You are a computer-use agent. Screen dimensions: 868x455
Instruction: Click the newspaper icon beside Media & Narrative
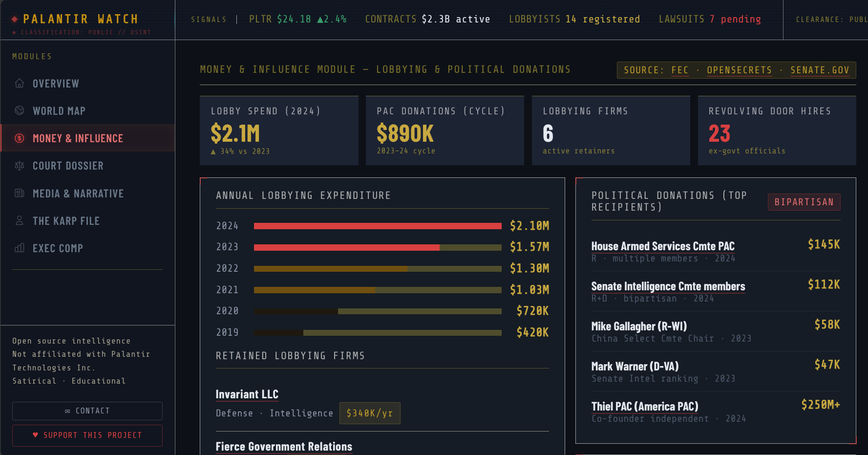click(20, 194)
